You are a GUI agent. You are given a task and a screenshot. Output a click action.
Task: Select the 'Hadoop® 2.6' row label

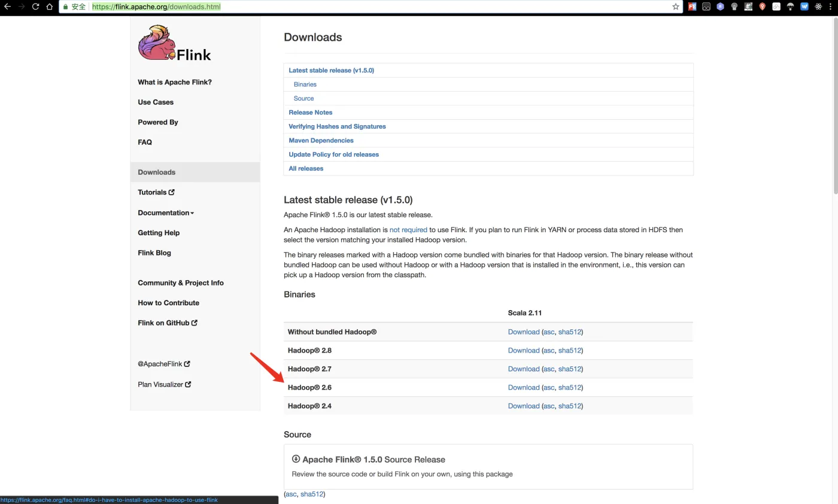pos(309,387)
